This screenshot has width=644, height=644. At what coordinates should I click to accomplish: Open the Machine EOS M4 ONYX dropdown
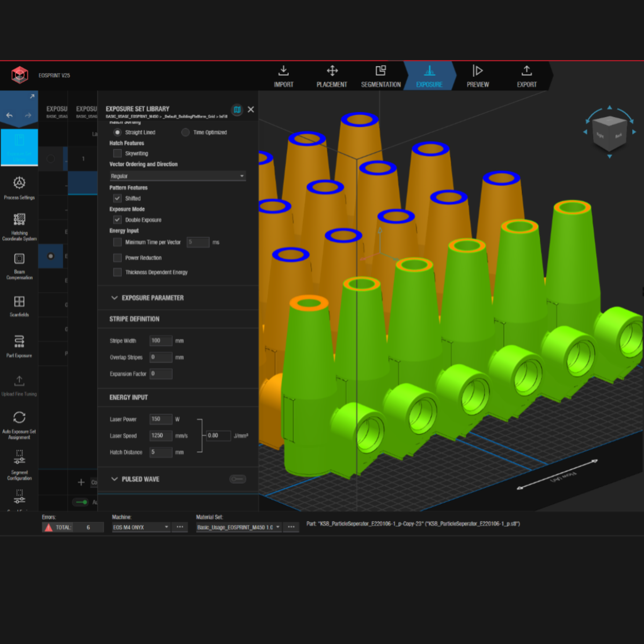pos(141,528)
